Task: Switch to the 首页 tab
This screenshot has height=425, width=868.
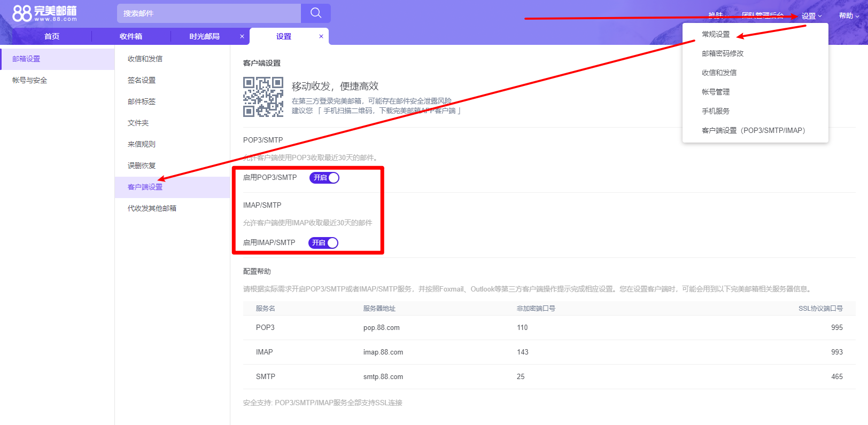Action: tap(52, 36)
